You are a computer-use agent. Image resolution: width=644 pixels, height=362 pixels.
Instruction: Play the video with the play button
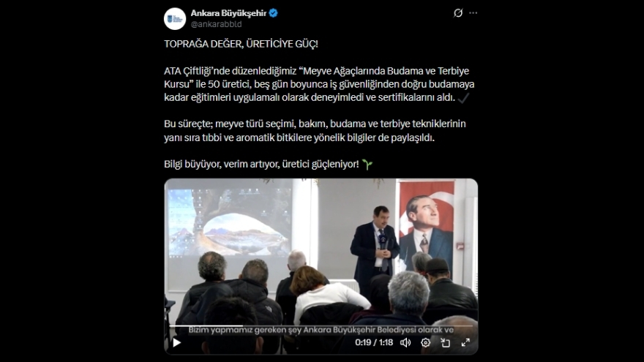[176, 342]
